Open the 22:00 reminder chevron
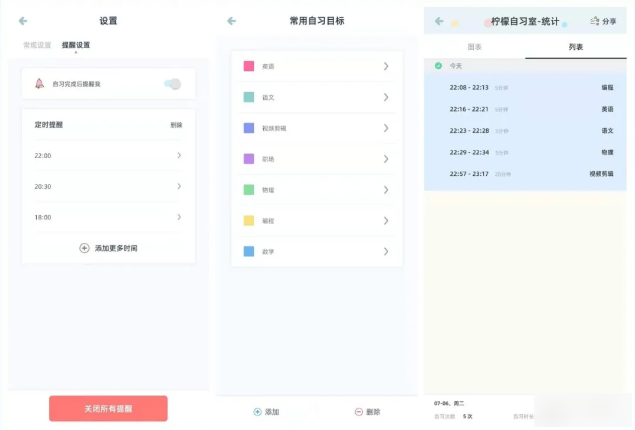This screenshot has height=430, width=635. pos(179,155)
